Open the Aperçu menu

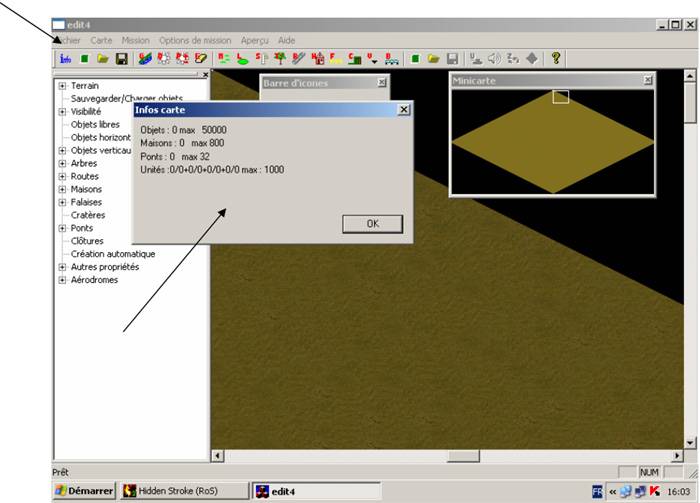pos(254,41)
